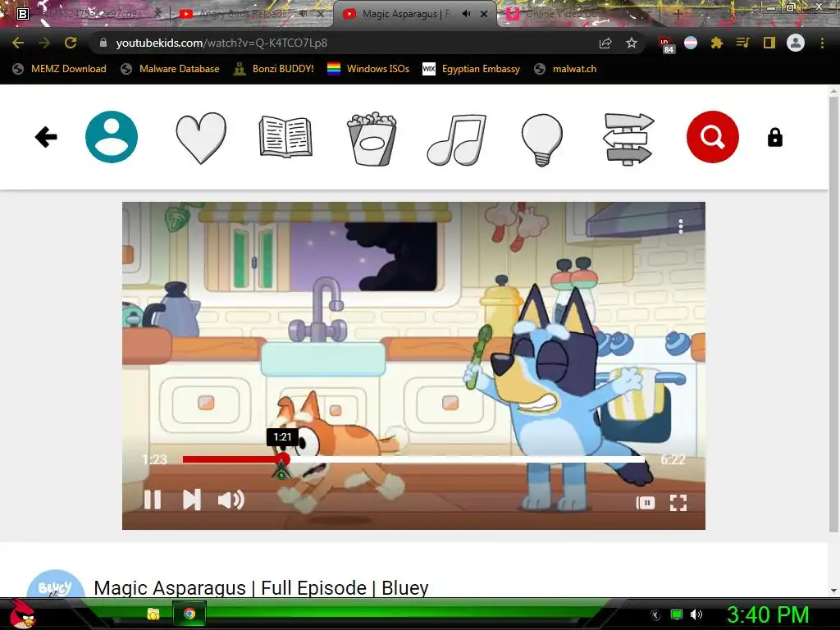Click the browser back arrow
Image resolution: width=840 pixels, height=630 pixels.
click(18, 43)
